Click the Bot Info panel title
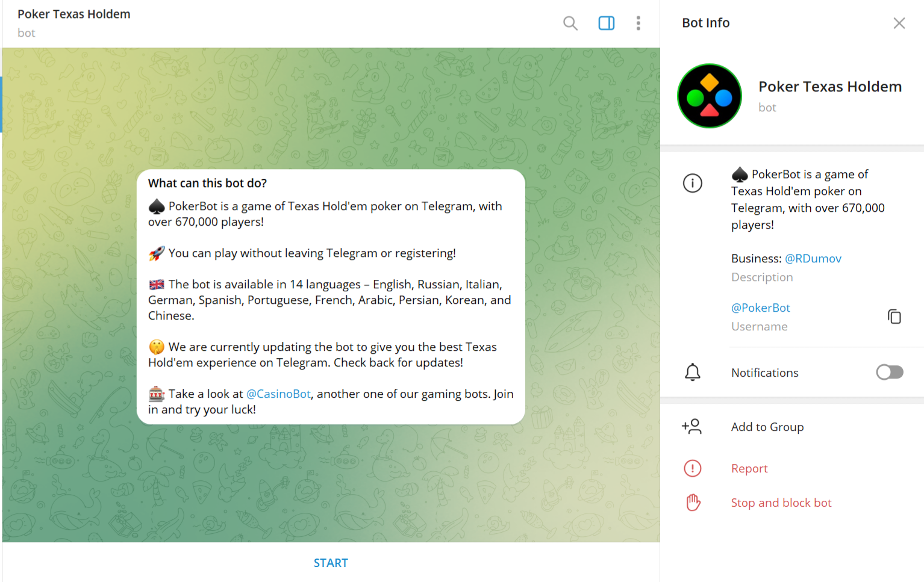The image size is (924, 582). pyautogui.click(x=705, y=23)
